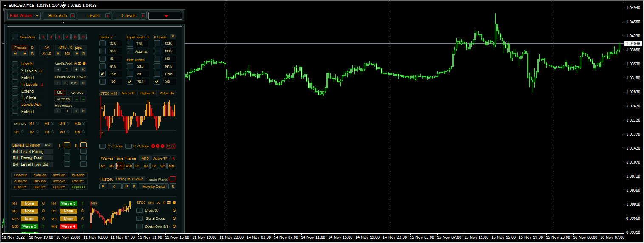Click Move by Cursor button

pos(154,186)
